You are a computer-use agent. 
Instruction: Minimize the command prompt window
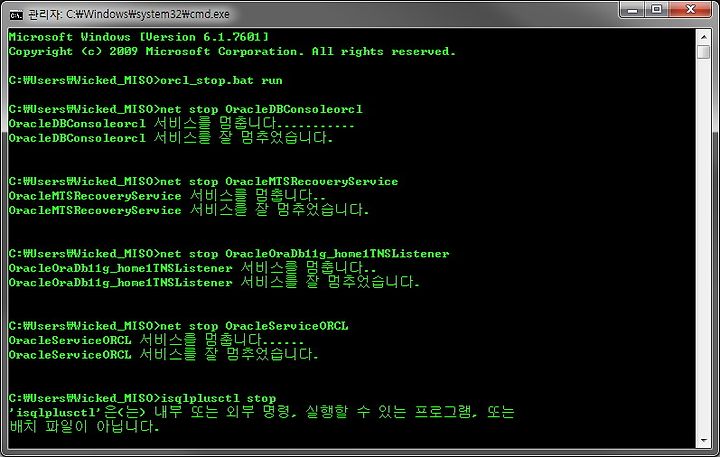[x=633, y=9]
